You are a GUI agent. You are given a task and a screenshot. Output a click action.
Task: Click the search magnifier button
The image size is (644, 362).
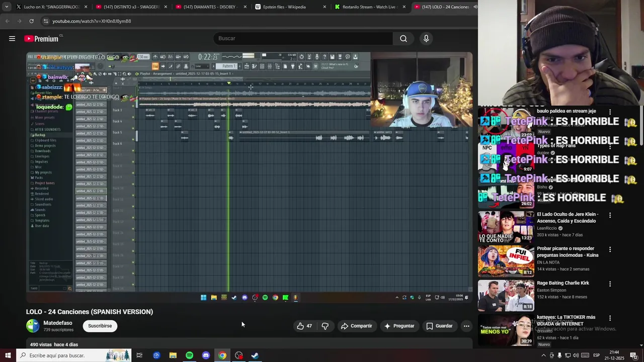pos(404,38)
